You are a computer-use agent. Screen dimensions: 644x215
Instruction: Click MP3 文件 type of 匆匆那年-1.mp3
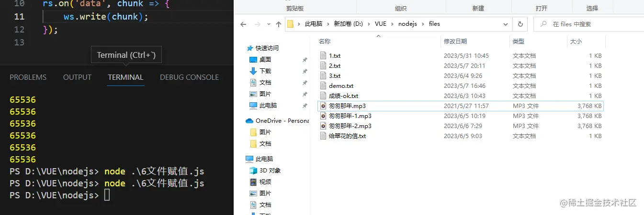coord(526,116)
